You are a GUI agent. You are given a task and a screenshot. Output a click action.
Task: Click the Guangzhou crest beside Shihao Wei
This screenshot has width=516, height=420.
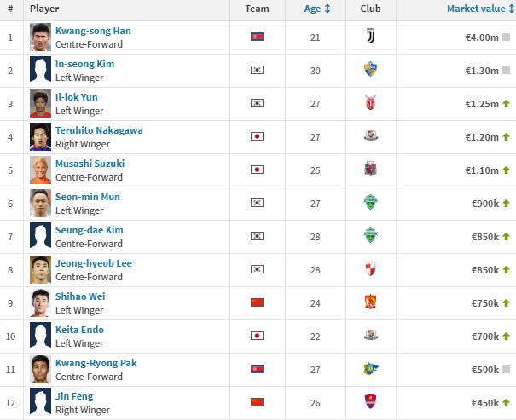point(370,302)
